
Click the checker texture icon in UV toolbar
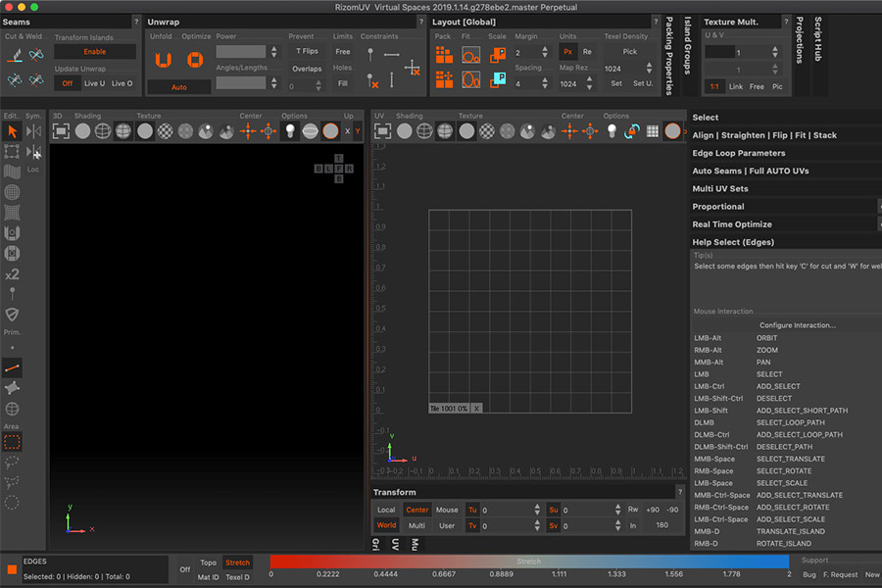click(486, 131)
